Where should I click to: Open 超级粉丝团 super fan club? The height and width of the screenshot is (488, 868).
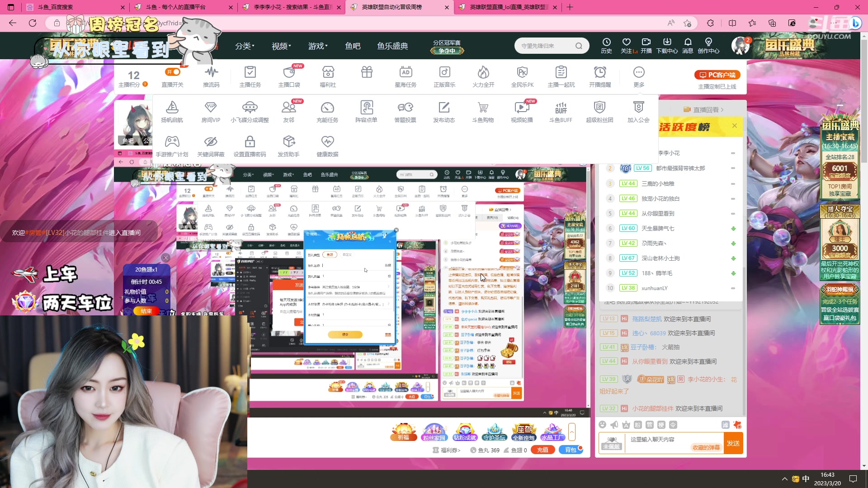(599, 112)
